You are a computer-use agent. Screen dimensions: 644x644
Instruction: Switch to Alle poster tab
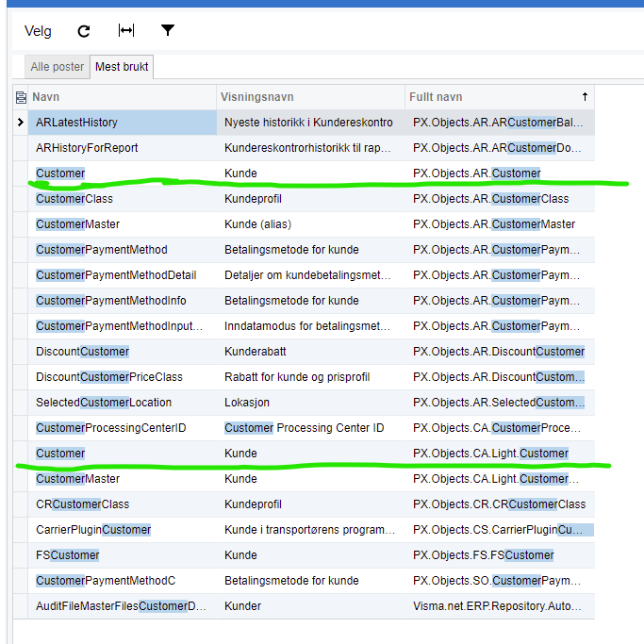[x=58, y=67]
